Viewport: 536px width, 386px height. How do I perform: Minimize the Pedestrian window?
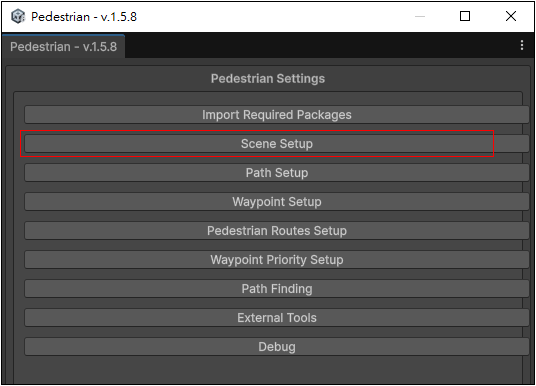420,16
